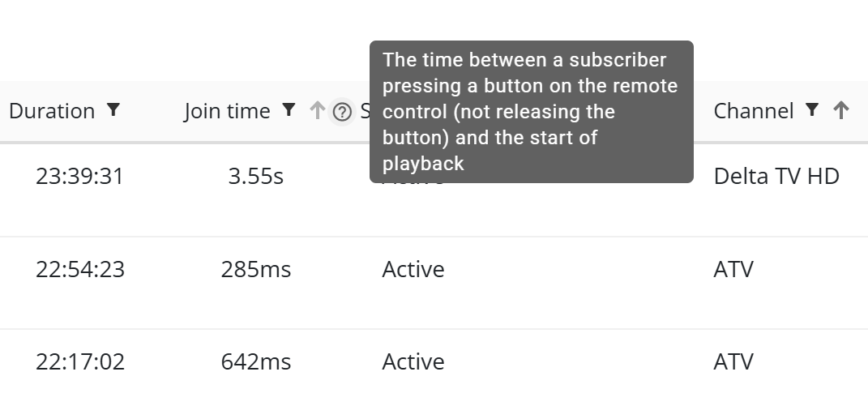The width and height of the screenshot is (868, 406).
Task: Open the Duration column filter
Action: pyautogui.click(x=113, y=110)
